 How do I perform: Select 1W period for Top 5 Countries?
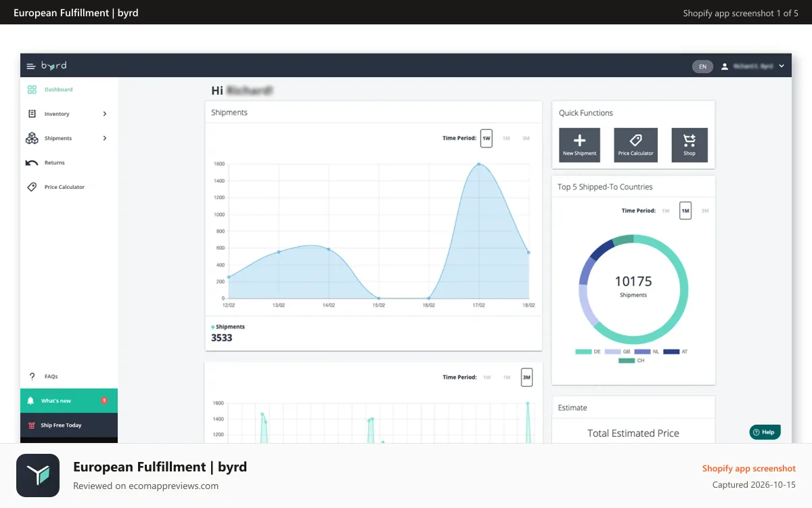[x=666, y=211]
